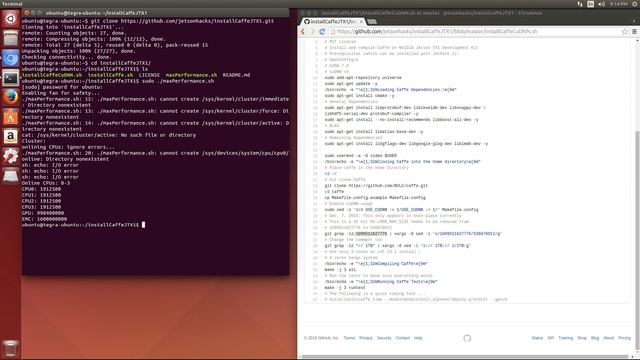The image size is (640, 360).
Task: Open the system power gear menu
Action: (635, 4)
